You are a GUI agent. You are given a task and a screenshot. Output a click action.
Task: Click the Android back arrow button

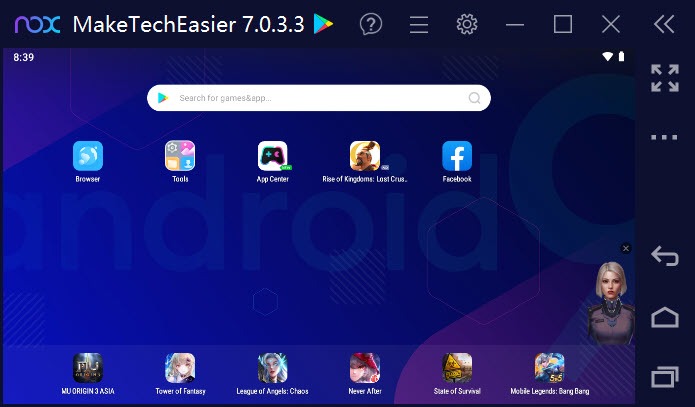coord(665,256)
